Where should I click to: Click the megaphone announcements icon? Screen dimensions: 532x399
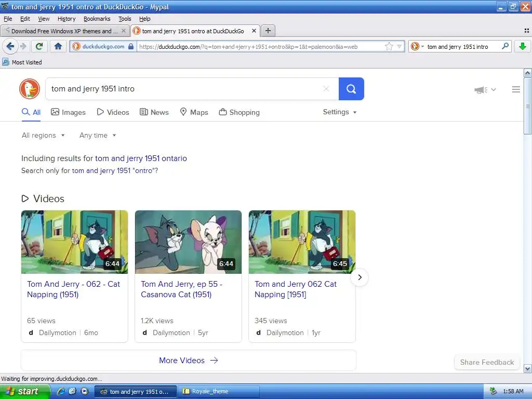coord(481,89)
